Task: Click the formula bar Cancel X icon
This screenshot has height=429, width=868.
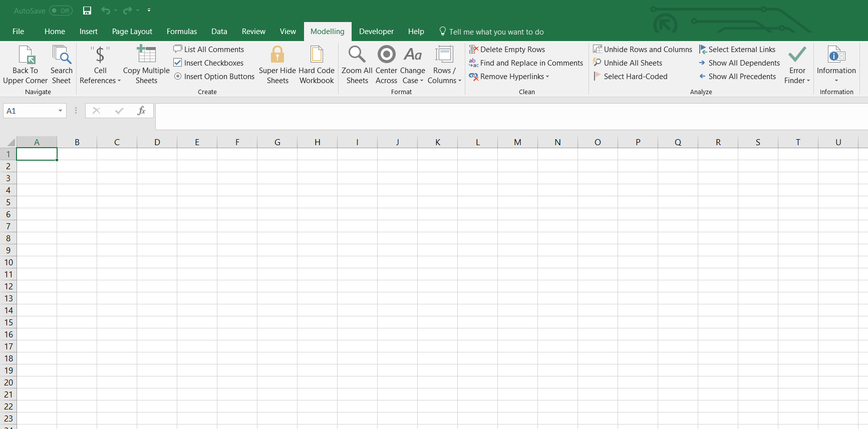Action: coord(97,111)
